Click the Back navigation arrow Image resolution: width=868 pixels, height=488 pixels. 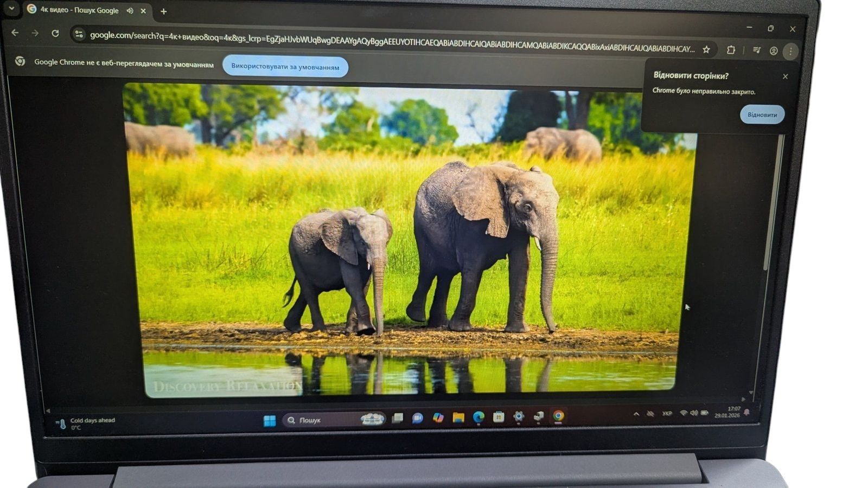tap(15, 33)
